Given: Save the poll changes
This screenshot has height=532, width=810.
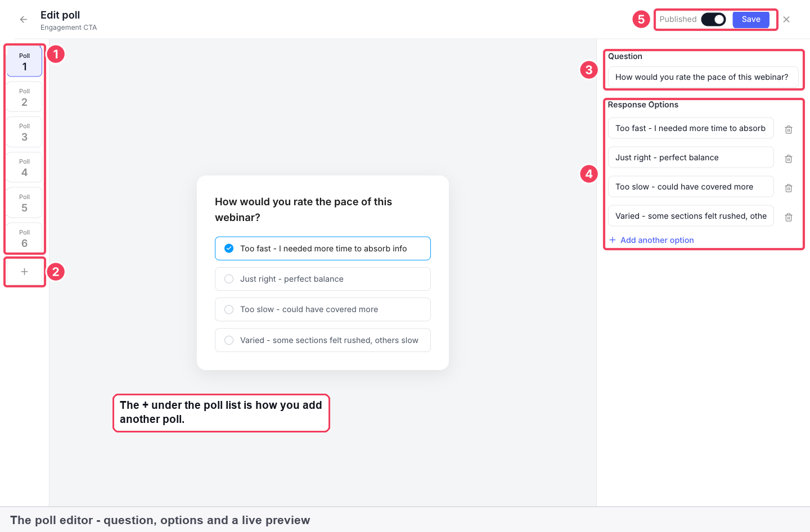Looking at the screenshot, I should (751, 19).
